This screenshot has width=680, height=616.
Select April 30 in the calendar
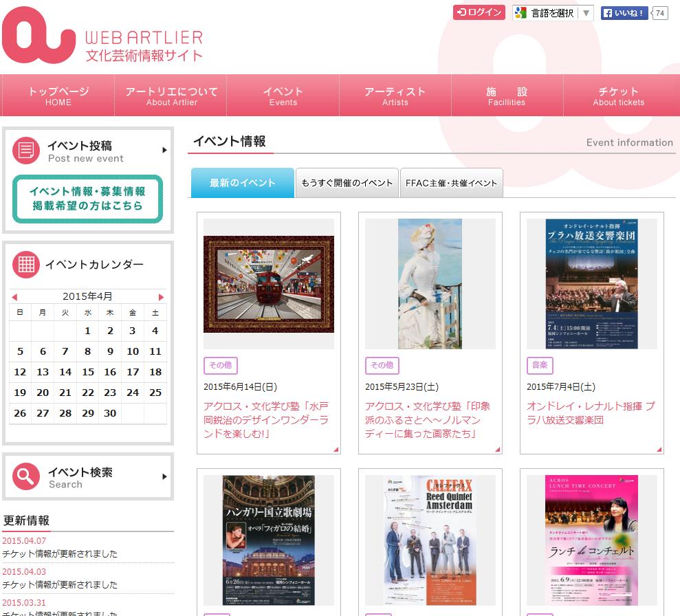point(110,413)
